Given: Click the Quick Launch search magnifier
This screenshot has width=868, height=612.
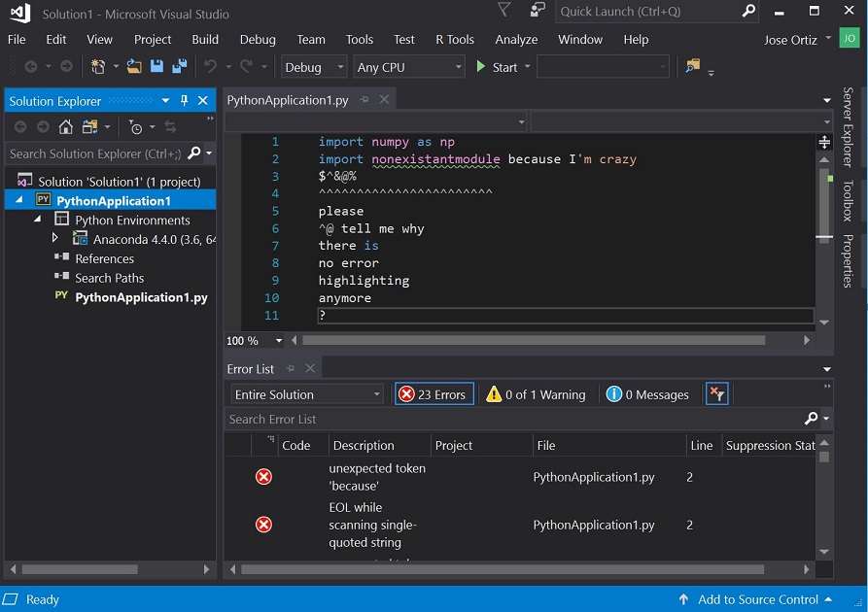Looking at the screenshot, I should [x=748, y=11].
